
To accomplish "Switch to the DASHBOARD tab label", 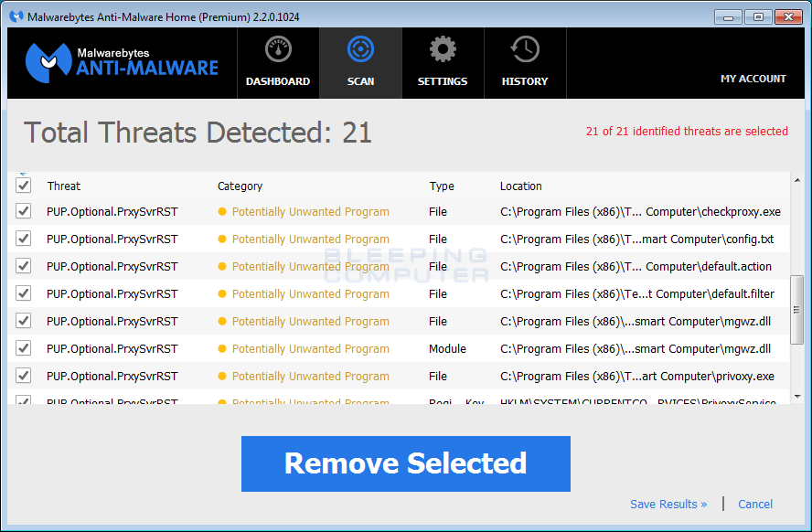I will pos(278,81).
